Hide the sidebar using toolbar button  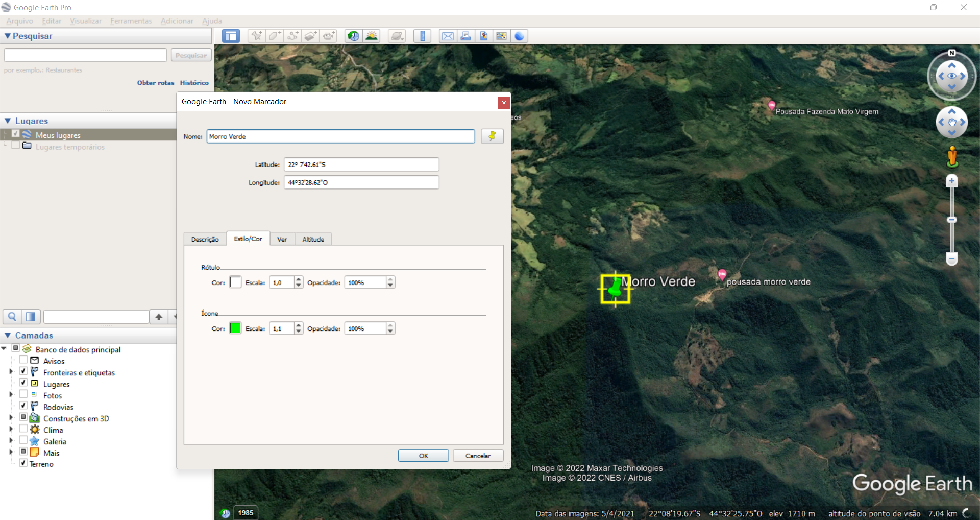231,36
